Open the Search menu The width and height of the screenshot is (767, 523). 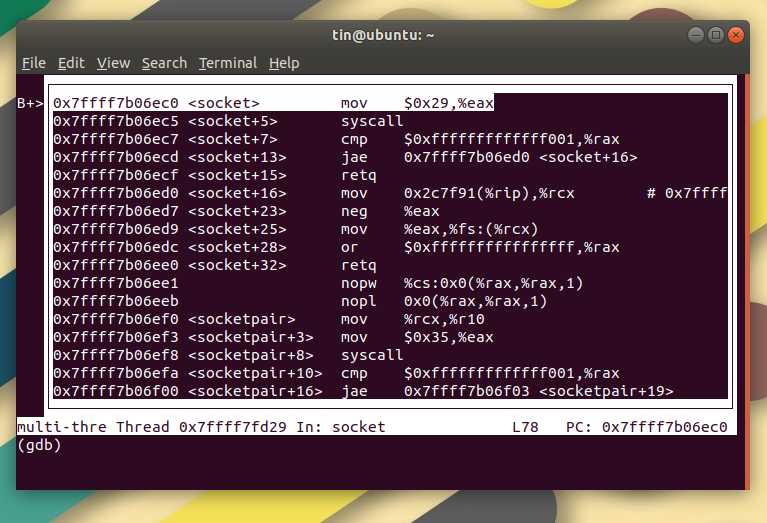tap(164, 63)
